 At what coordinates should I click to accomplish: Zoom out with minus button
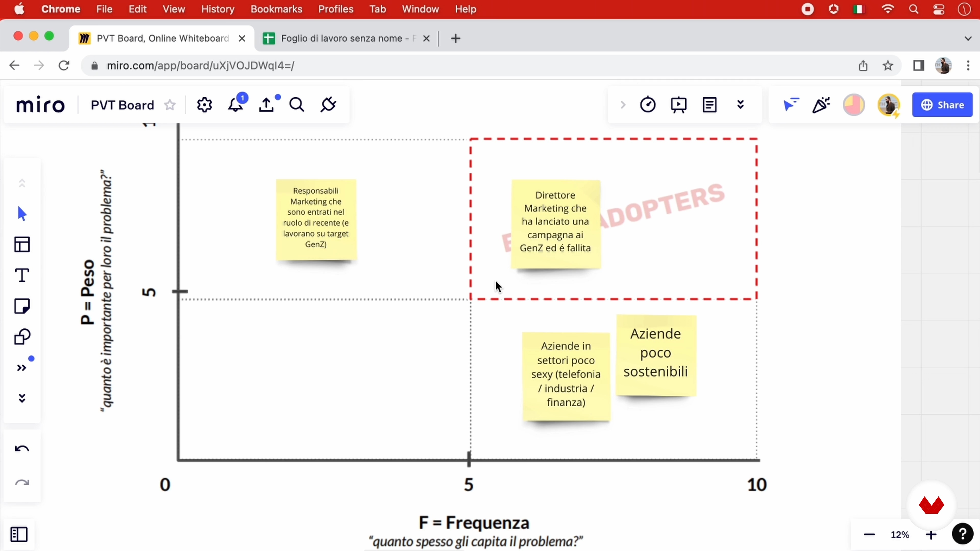[x=869, y=535]
